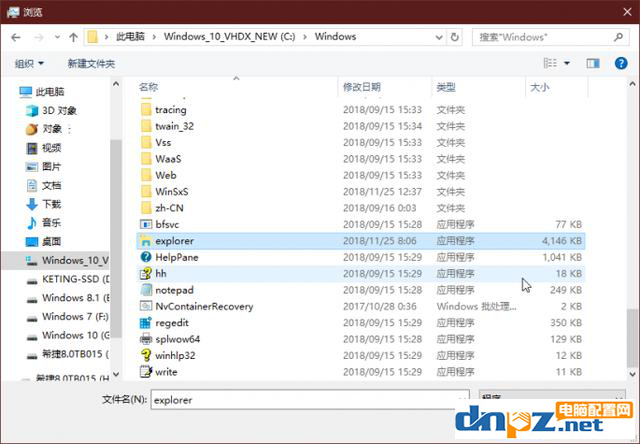
Task: Select the notepad application icon
Action: point(146,290)
